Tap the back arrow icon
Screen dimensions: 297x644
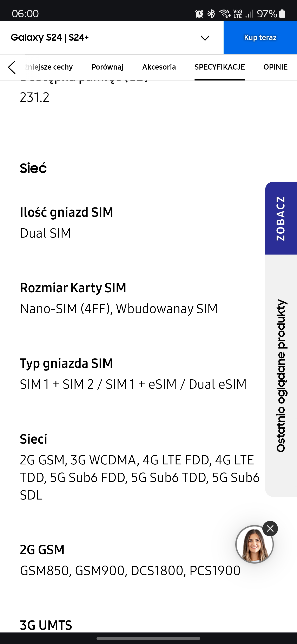pos(12,67)
